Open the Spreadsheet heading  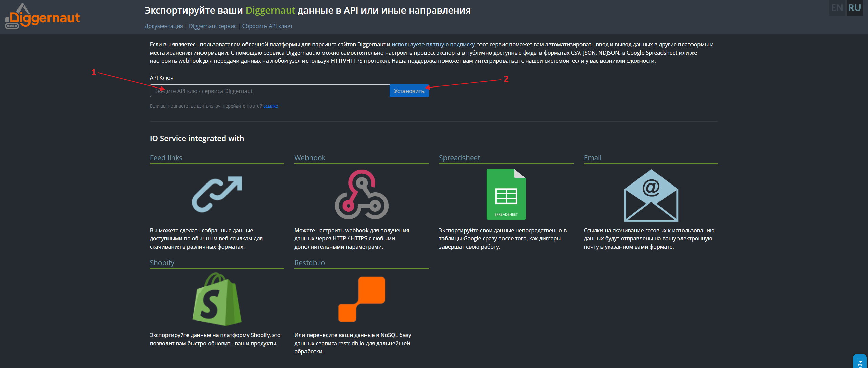tap(459, 158)
